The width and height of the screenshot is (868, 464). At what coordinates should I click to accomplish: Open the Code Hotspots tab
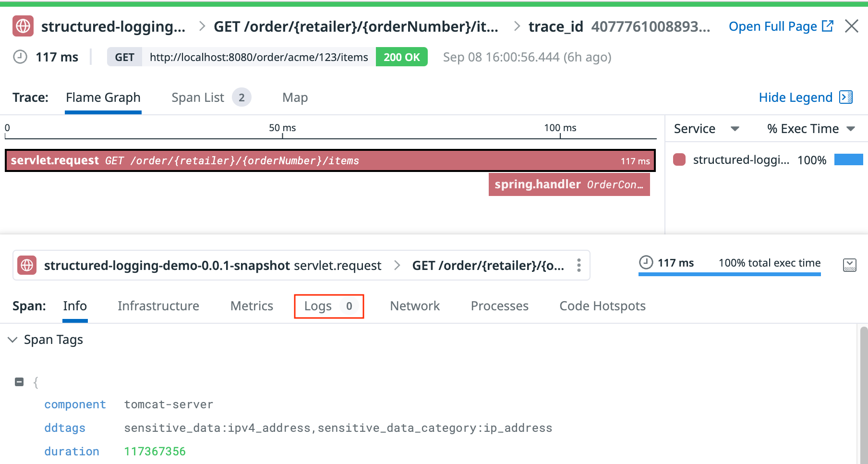pyautogui.click(x=602, y=306)
